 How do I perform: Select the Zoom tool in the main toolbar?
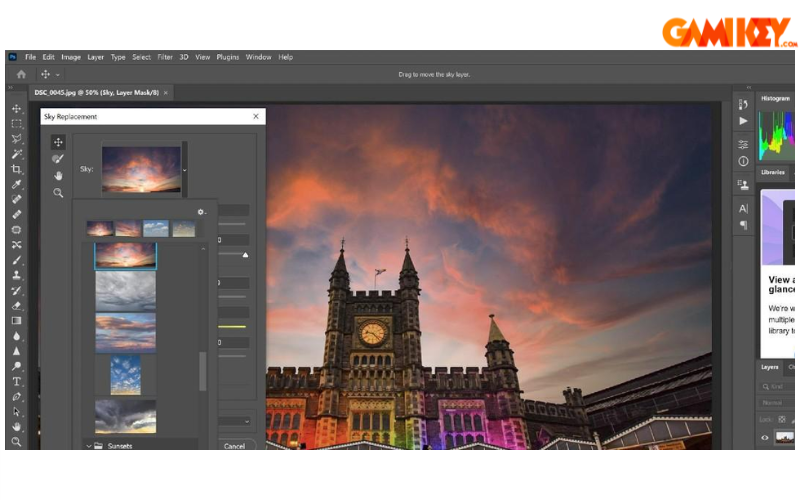(x=16, y=441)
